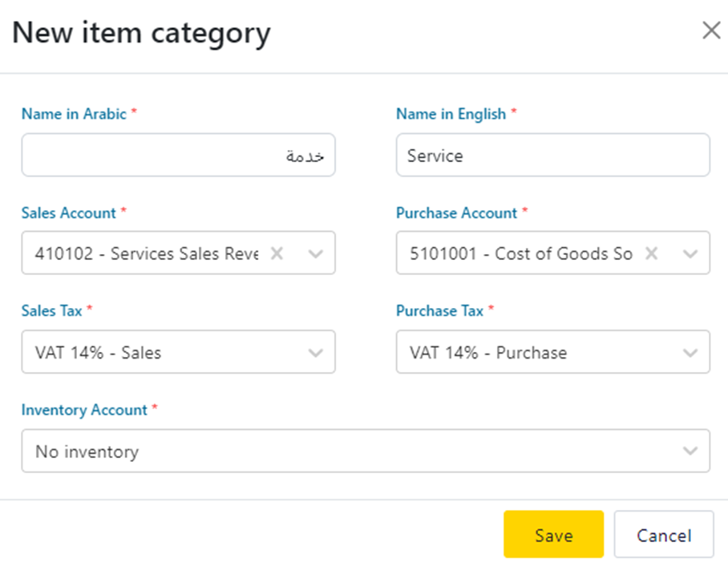This screenshot has width=728, height=563.
Task: Close the New item category dialog
Action: (x=711, y=30)
